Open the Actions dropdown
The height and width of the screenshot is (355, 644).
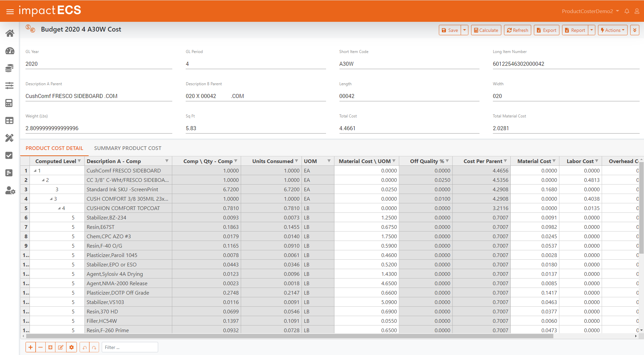point(612,30)
